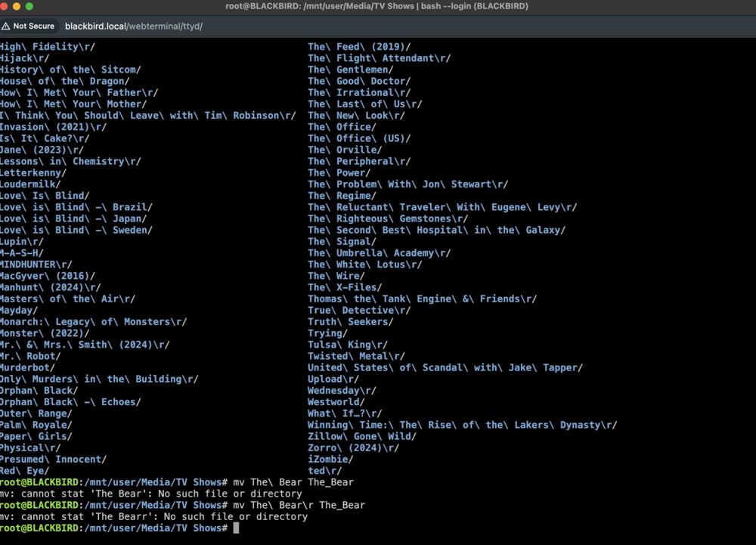Click the blackbird.local/webterminal/ttyd/ address field
This screenshot has width=756, height=545.
134,26
